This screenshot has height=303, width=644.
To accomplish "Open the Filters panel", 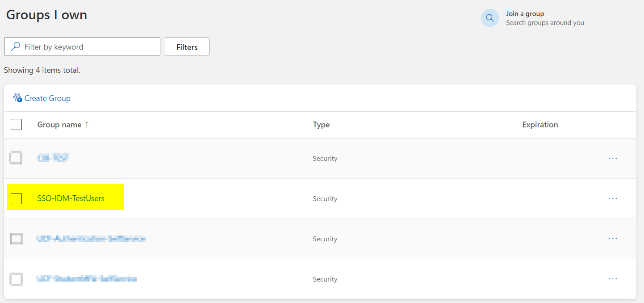I will [x=187, y=46].
